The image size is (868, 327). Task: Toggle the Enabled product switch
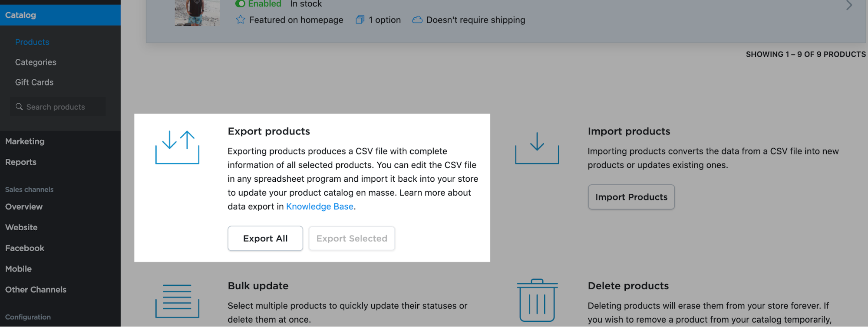[x=240, y=4]
